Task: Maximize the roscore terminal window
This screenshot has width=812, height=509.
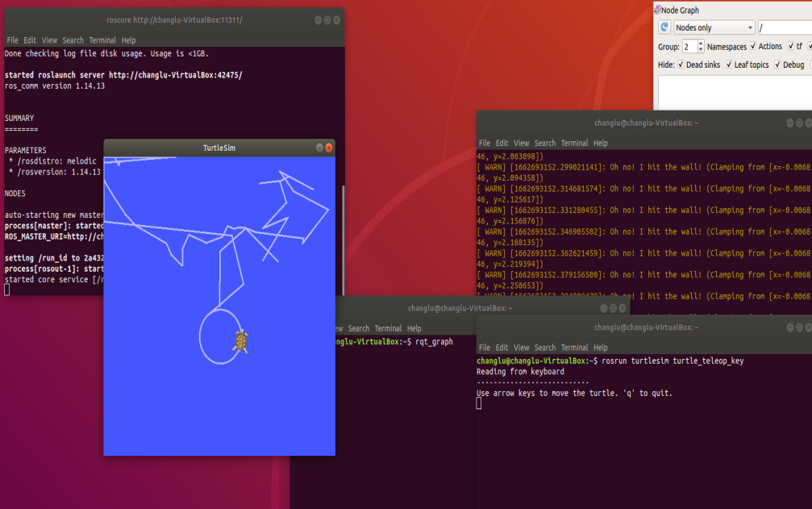Action: pos(327,20)
